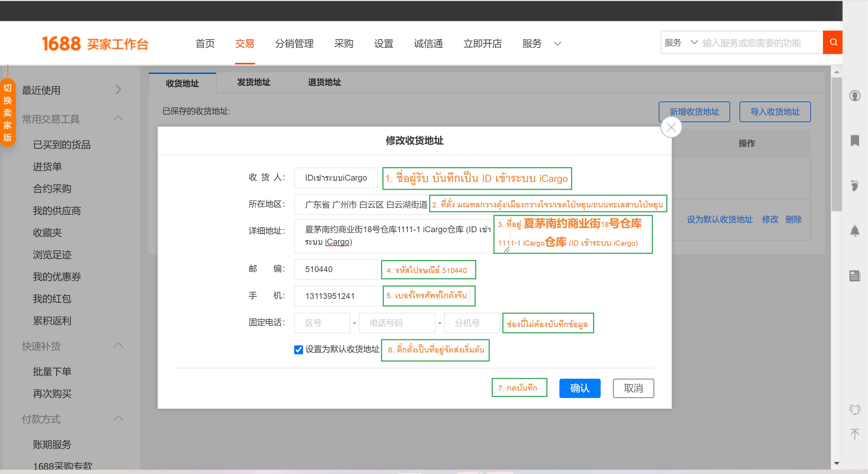
Task: Open 设置 in top navigation
Action: [x=383, y=44]
